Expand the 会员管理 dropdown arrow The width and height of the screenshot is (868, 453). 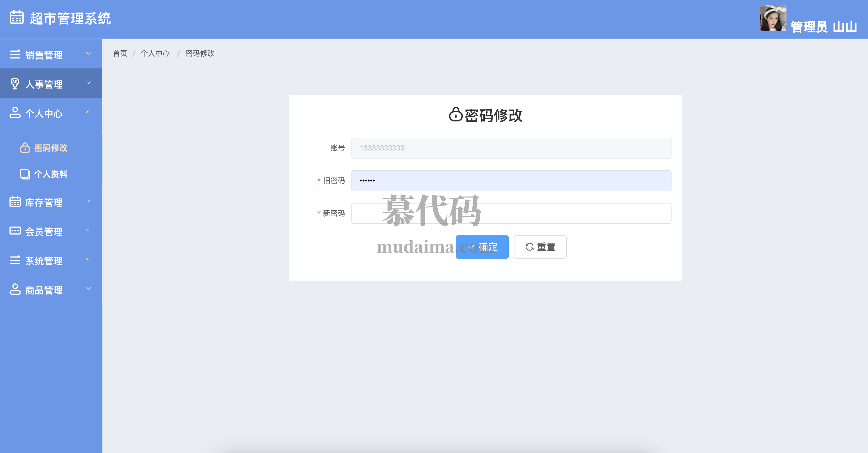[x=88, y=230]
